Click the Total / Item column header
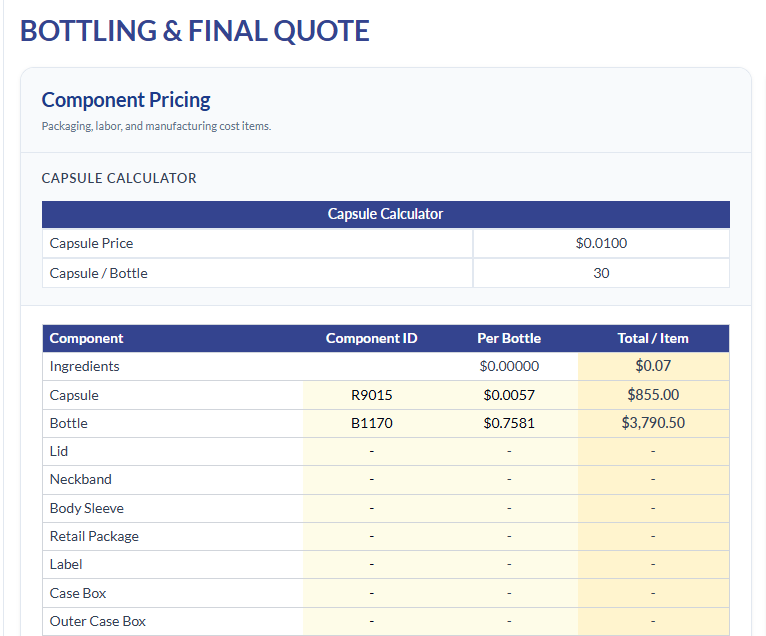The width and height of the screenshot is (766, 636). pos(653,339)
